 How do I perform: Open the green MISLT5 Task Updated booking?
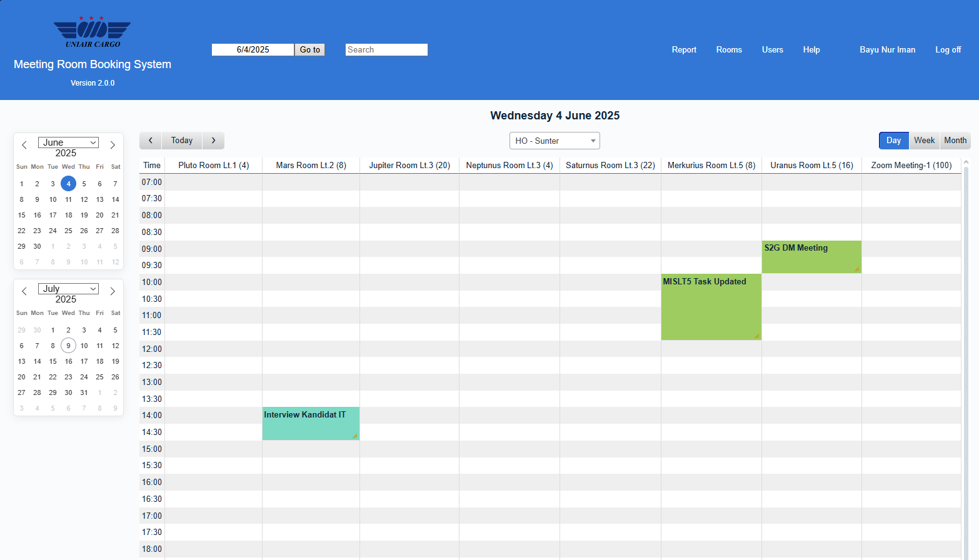[x=711, y=306]
